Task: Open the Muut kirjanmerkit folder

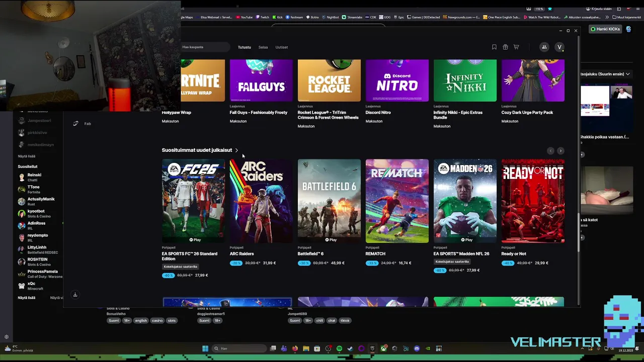Action: point(627,17)
